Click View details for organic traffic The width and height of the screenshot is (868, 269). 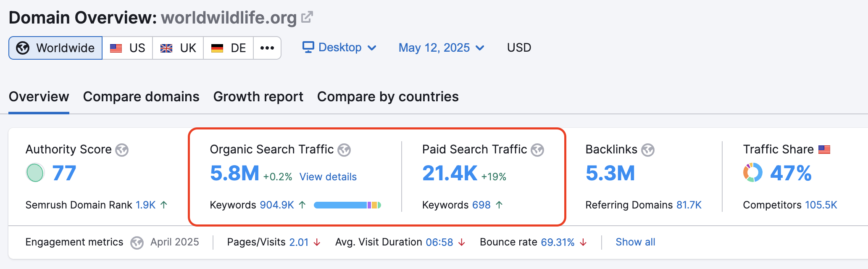pos(327,177)
